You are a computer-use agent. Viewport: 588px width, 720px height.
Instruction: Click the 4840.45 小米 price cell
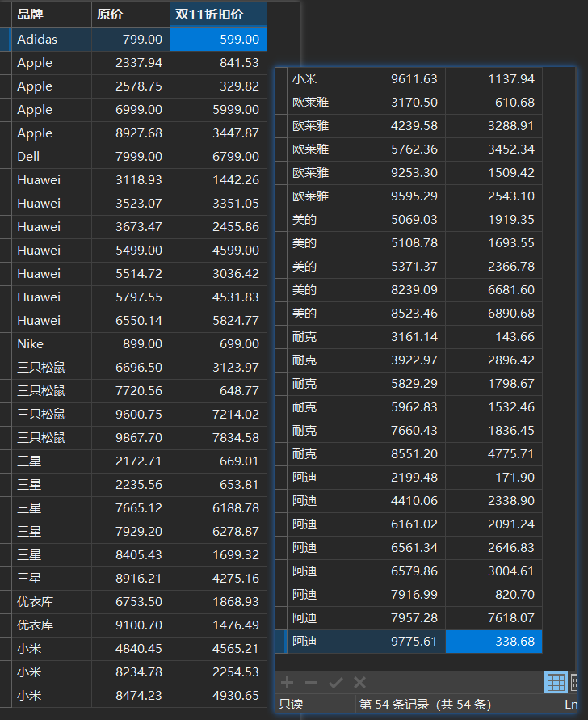point(131,648)
